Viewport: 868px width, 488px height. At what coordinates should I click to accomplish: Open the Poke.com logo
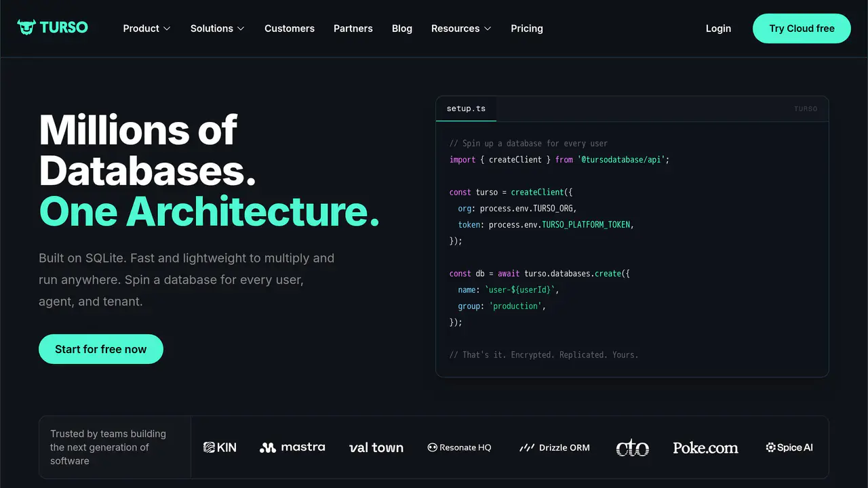point(705,447)
